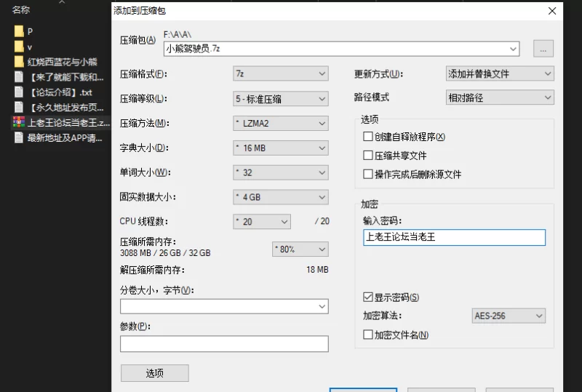
Task: Select the 红烧西蓝花与小熊 folder icon
Action: point(19,62)
